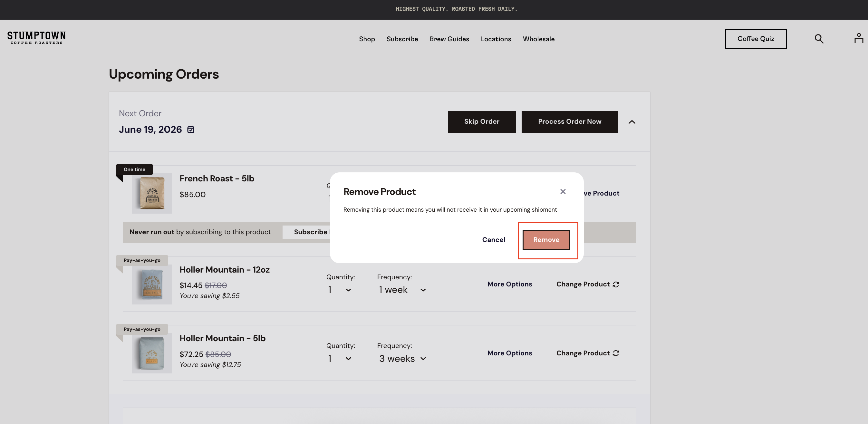Open More Options for Holler Mountain 12oz
This screenshot has height=424, width=868.
[509, 284]
